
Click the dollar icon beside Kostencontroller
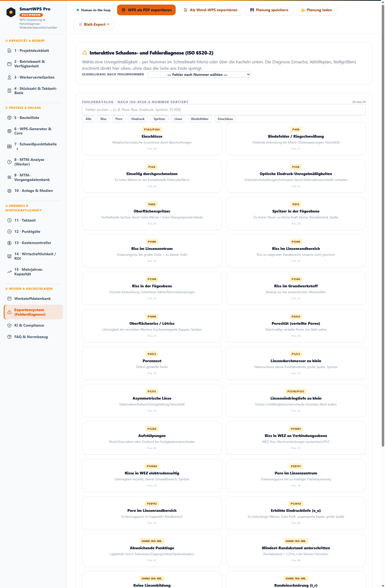pos(9,243)
